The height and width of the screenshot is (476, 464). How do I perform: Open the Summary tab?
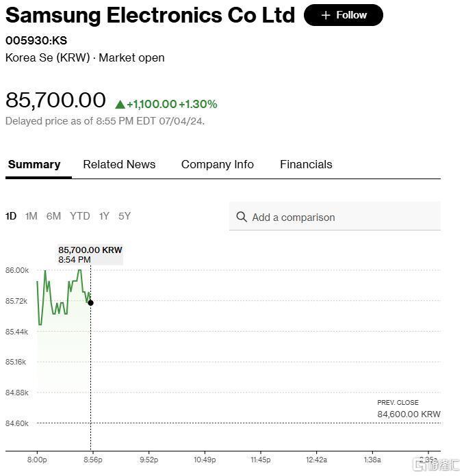34,165
